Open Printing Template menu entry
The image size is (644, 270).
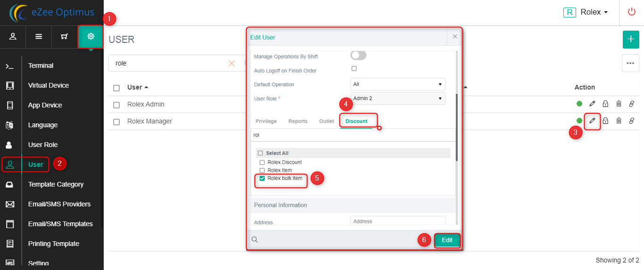tap(54, 244)
